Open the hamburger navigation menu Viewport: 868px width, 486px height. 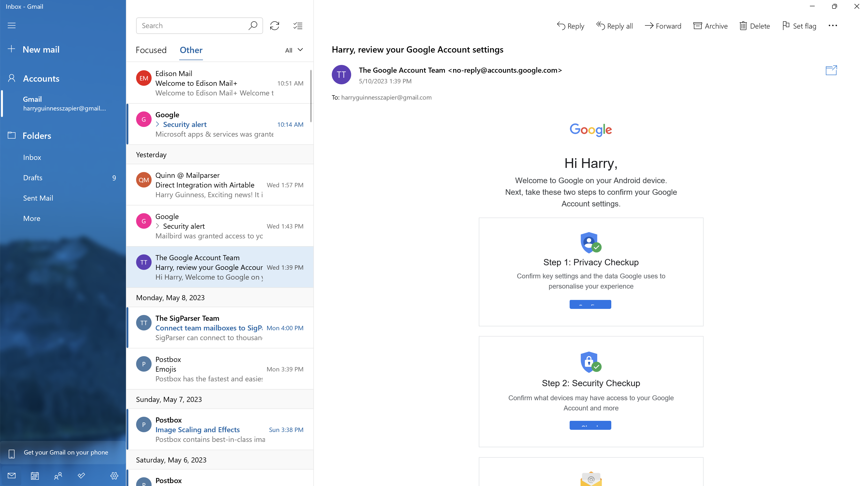11,25
